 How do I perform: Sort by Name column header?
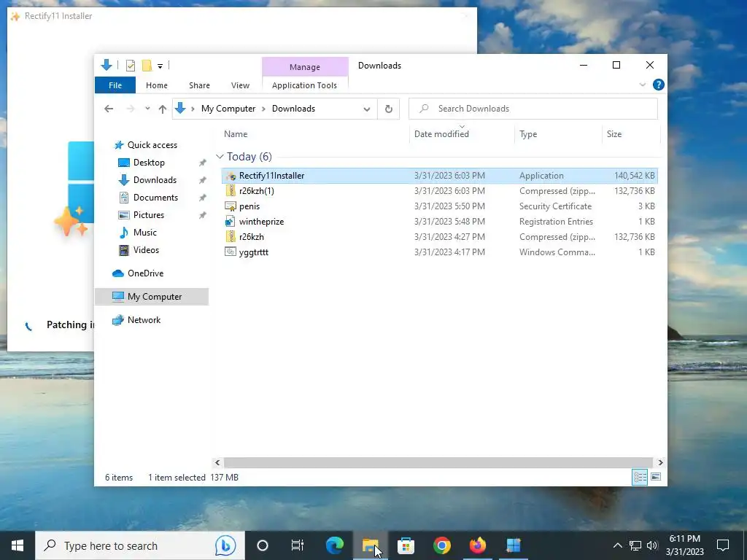314,134
